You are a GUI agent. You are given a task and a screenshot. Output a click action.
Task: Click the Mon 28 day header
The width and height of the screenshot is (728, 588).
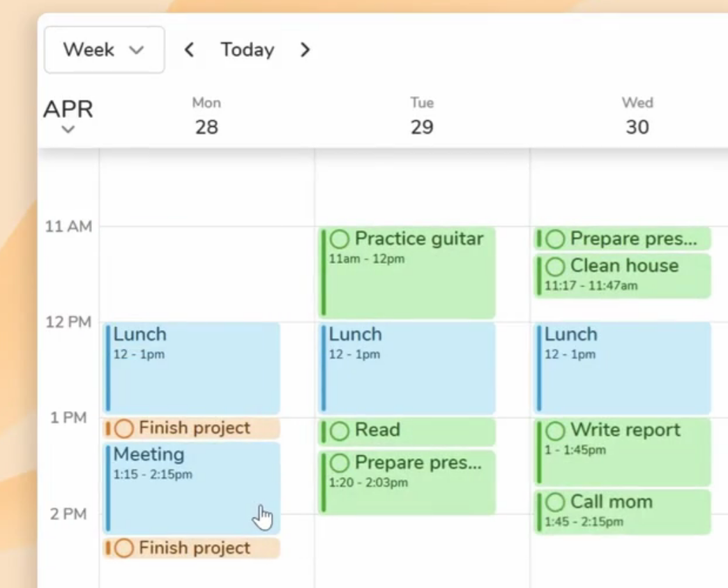[x=206, y=116]
